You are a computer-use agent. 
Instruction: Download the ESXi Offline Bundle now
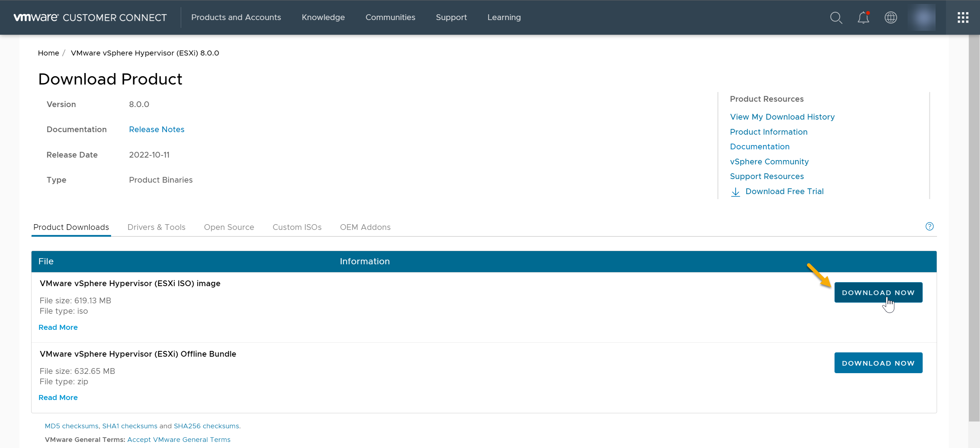click(878, 363)
